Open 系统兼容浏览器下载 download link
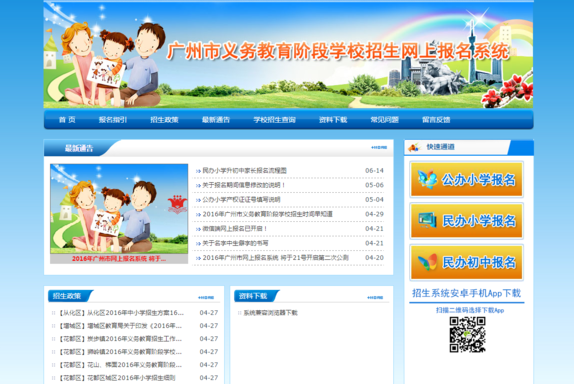 point(271,313)
